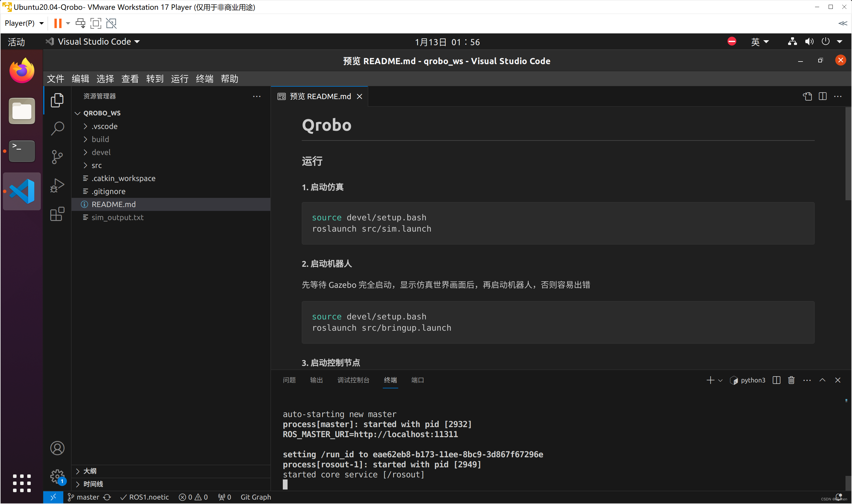Open the editor more actions menu
This screenshot has width=852, height=504.
pos(838,96)
